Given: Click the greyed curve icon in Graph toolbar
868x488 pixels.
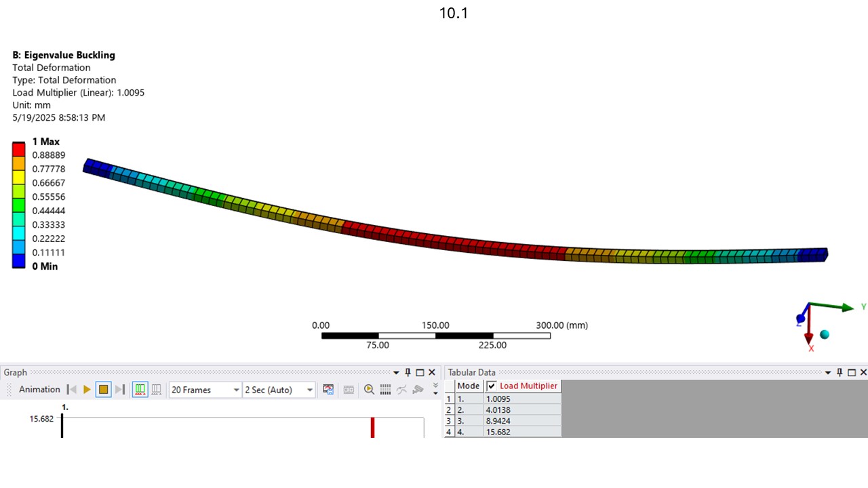Looking at the screenshot, I should tap(401, 390).
